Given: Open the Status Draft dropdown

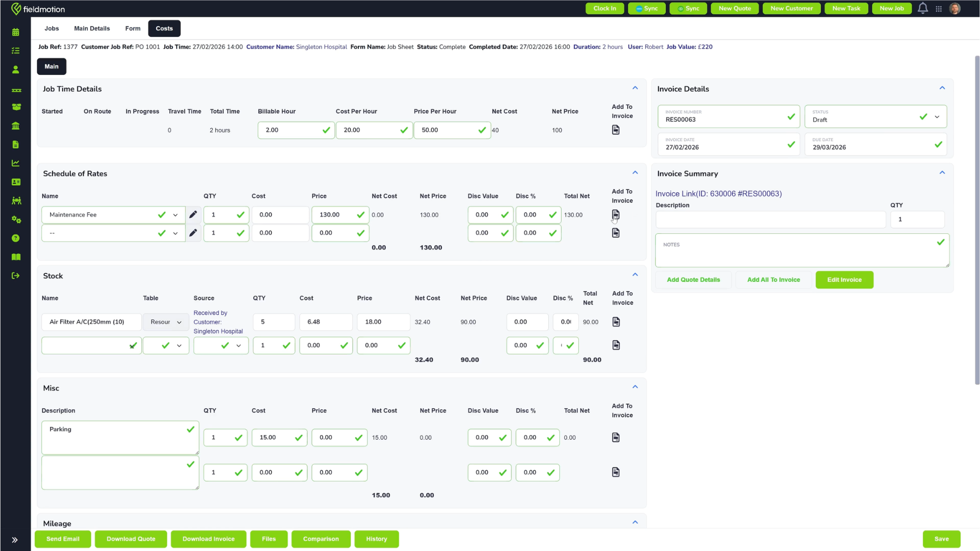Looking at the screenshot, I should [937, 117].
